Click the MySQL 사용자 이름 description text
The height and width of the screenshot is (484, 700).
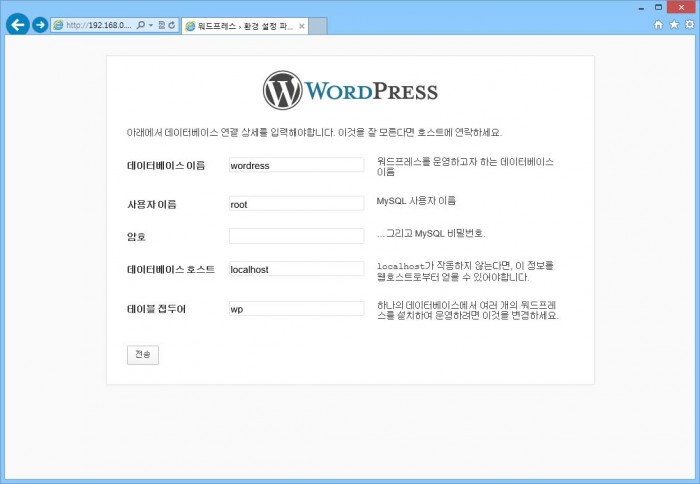(416, 201)
